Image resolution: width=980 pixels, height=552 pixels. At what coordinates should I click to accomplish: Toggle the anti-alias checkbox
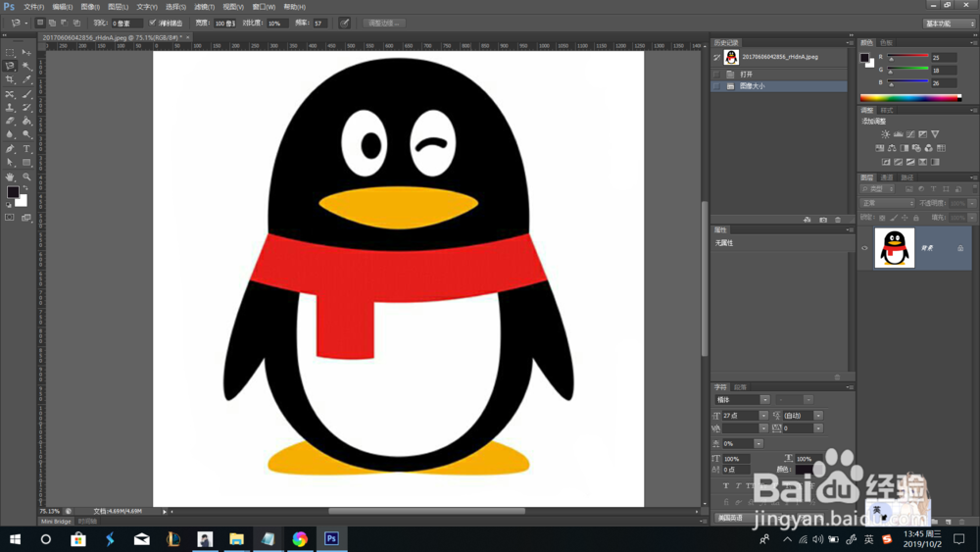click(152, 24)
